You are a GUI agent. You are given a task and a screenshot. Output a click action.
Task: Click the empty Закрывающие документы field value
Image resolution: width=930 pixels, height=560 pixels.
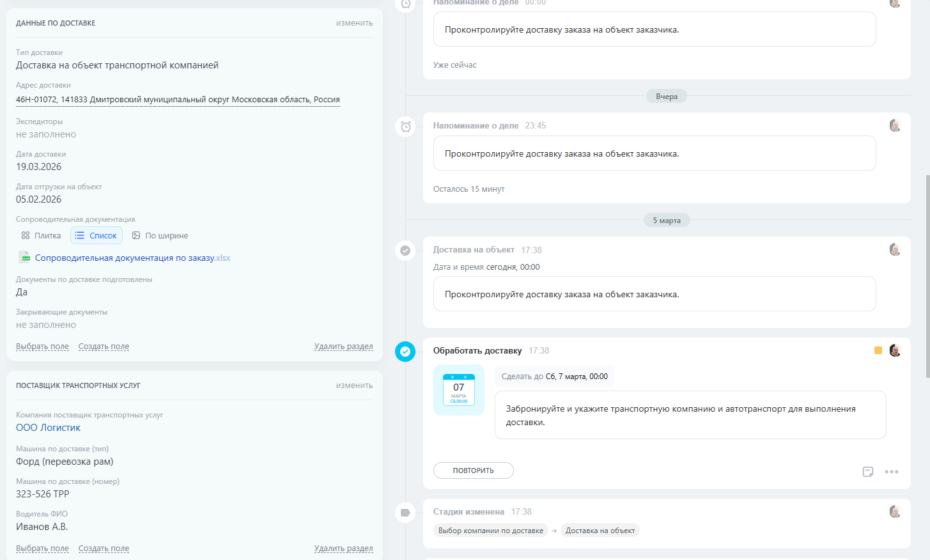pos(46,325)
